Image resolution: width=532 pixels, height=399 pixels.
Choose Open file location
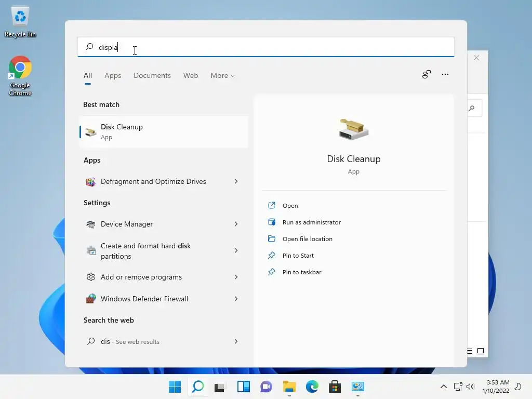(x=308, y=239)
